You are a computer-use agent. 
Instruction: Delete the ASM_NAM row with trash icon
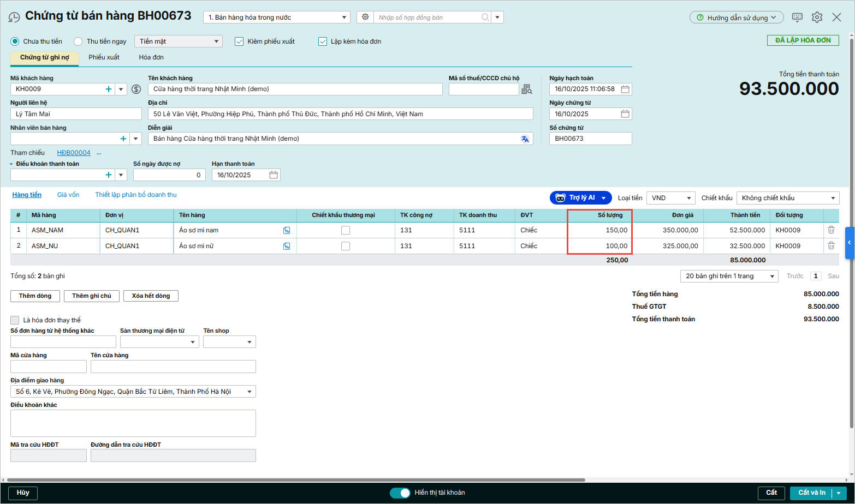point(831,230)
